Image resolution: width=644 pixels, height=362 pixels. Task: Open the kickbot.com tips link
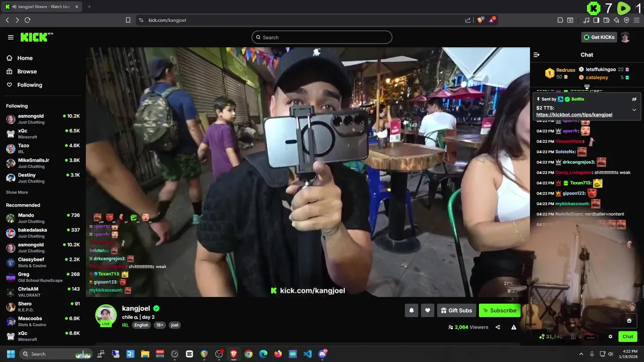[x=574, y=115]
